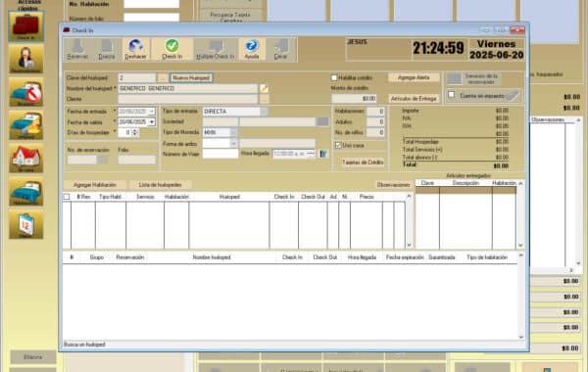Screen dimensions: 588x372
Task: Enable the Habilitar crédito checkbox
Action: pos(334,78)
